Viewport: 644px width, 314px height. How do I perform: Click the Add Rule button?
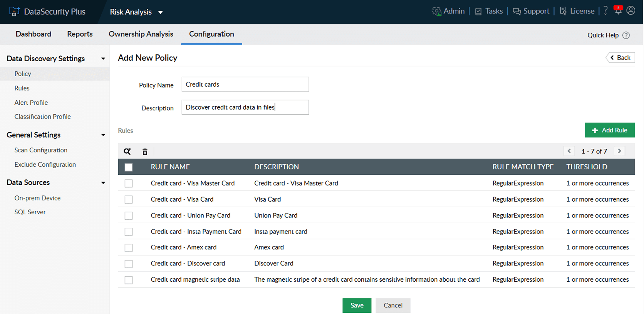pos(610,130)
